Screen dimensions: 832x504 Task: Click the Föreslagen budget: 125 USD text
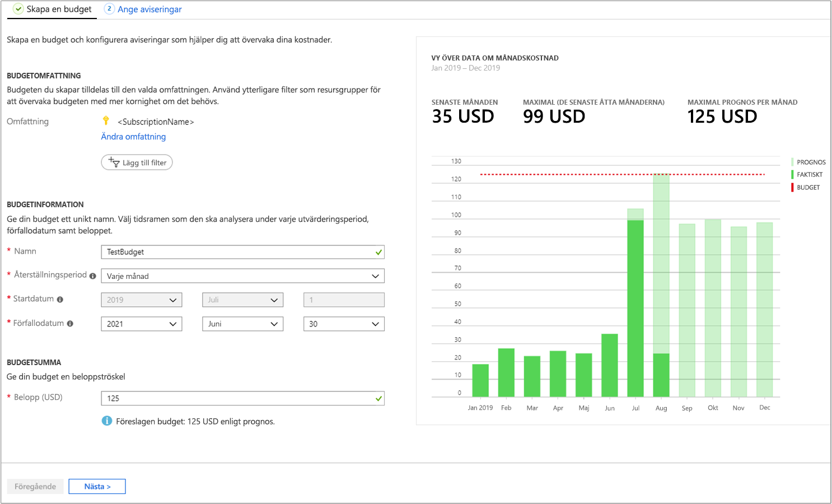195,422
